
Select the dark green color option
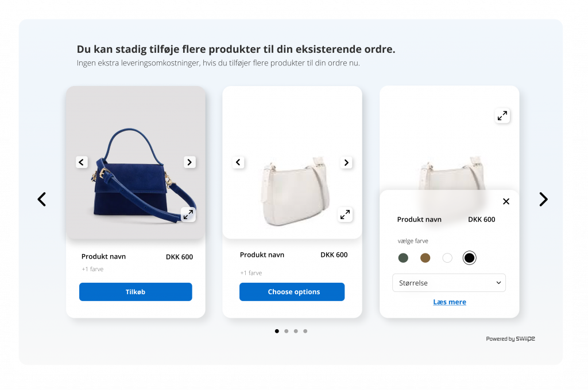pyautogui.click(x=403, y=258)
